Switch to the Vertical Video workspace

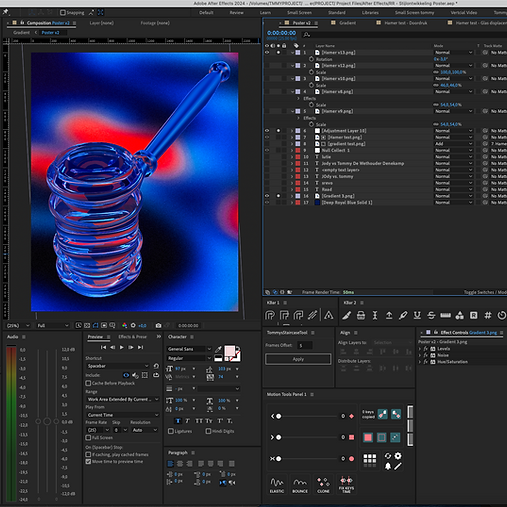463,13
